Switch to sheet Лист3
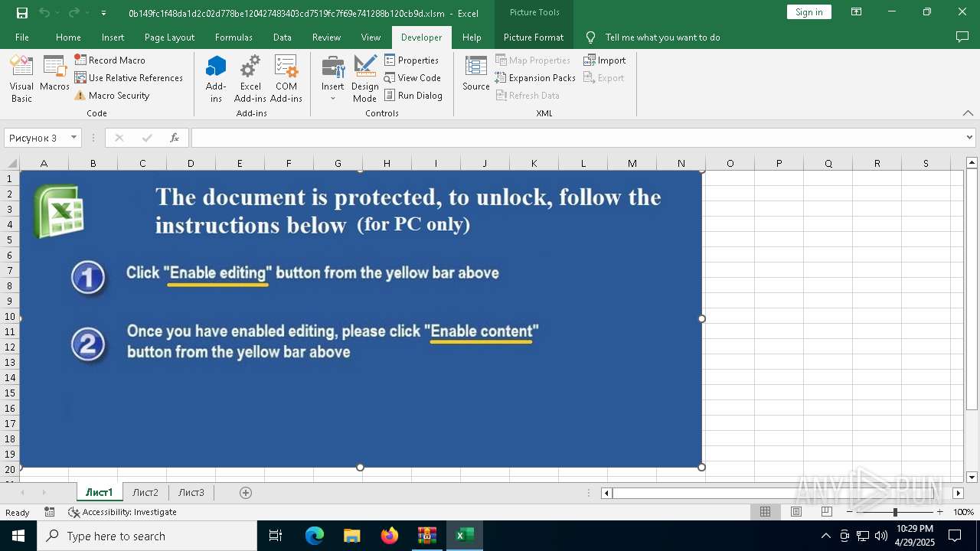The image size is (980, 551). (191, 492)
